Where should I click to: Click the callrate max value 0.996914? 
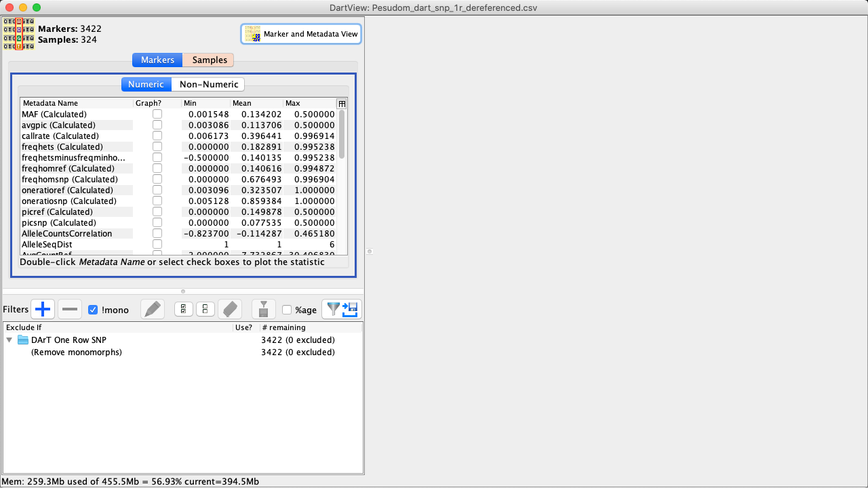(315, 136)
